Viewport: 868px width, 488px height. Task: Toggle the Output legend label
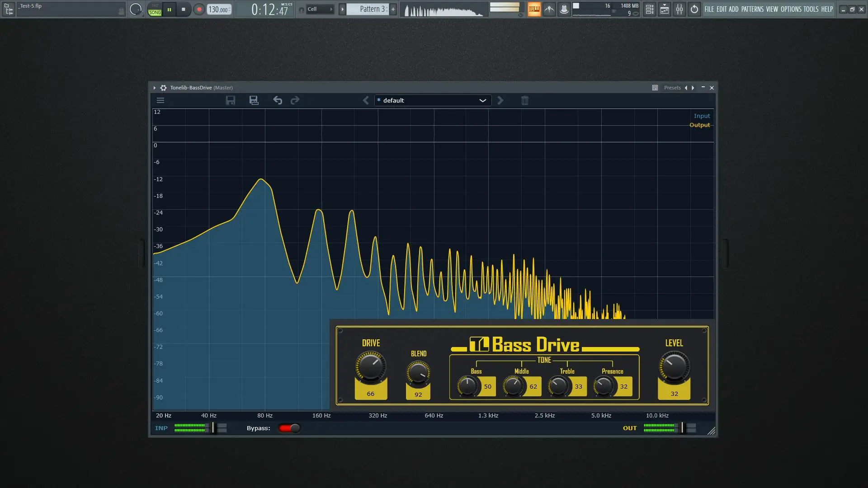(x=699, y=125)
